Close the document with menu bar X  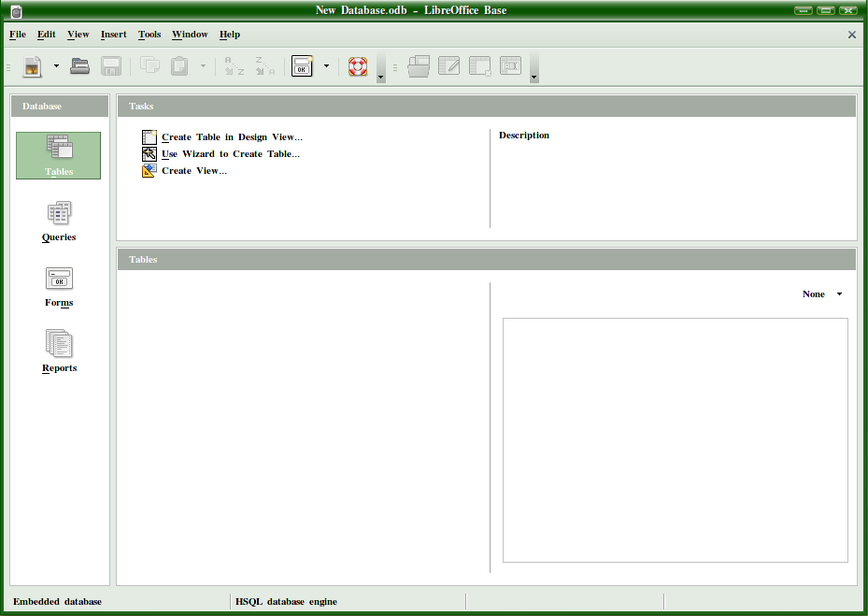pos(852,35)
